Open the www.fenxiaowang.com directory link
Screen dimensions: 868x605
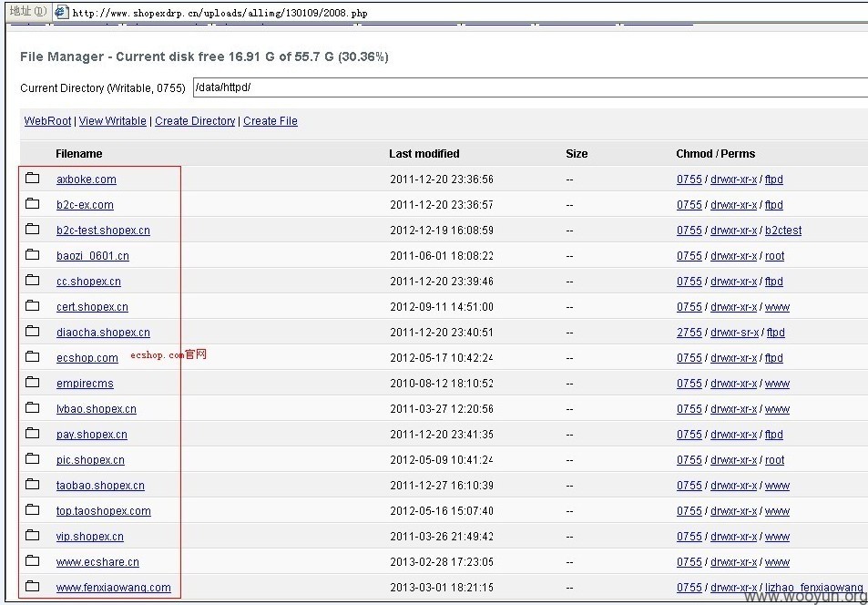pyautogui.click(x=114, y=588)
